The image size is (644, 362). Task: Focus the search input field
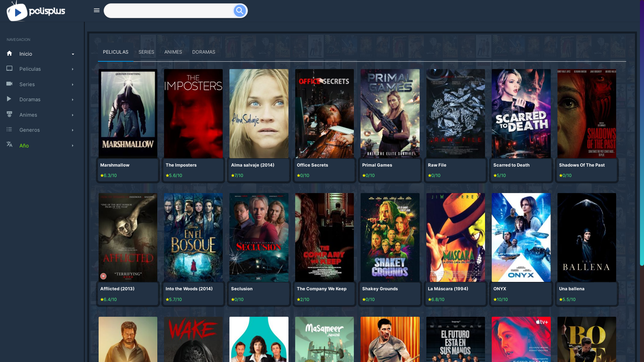(x=169, y=11)
